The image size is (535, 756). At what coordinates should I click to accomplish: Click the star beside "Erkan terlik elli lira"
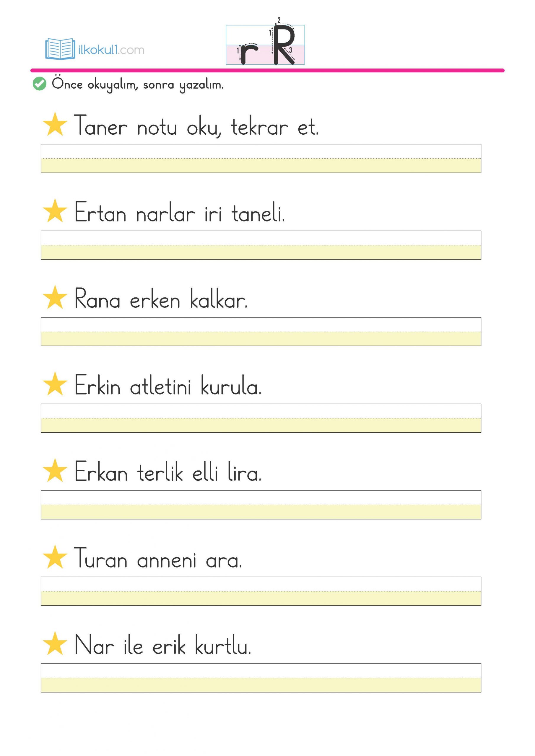pyautogui.click(x=55, y=471)
